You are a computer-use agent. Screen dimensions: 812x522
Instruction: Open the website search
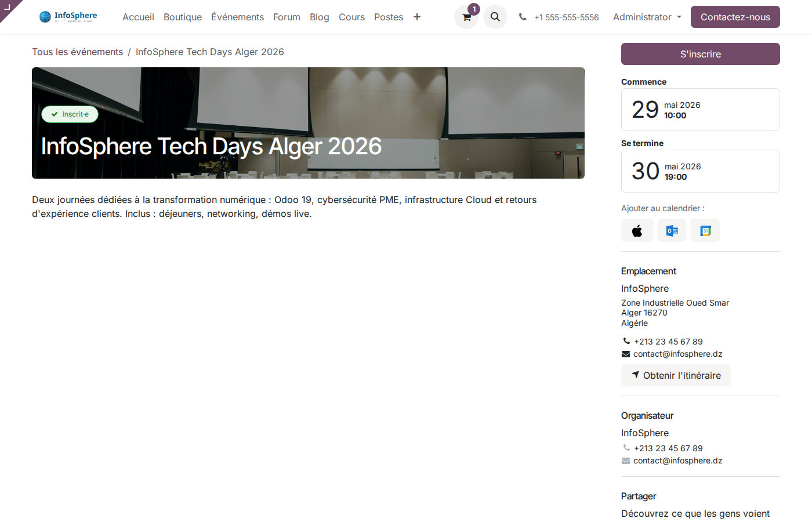pyautogui.click(x=495, y=17)
